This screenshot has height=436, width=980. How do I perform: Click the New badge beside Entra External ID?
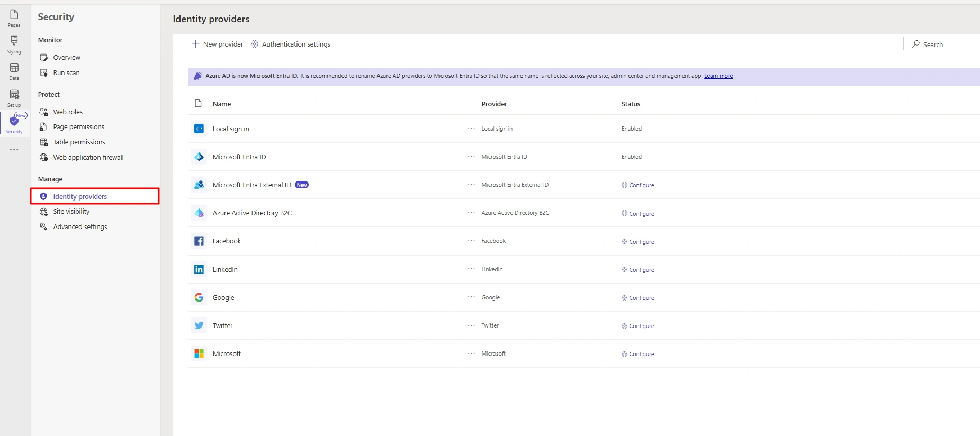(x=302, y=185)
